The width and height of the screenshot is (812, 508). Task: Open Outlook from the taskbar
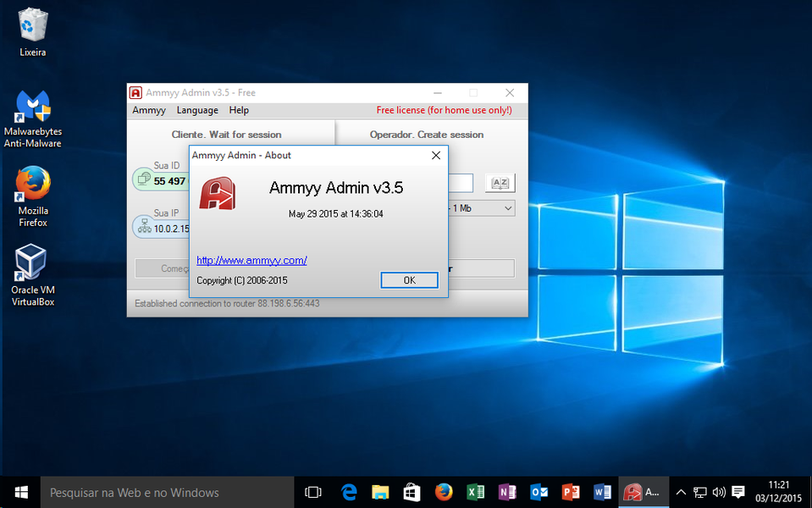(539, 492)
